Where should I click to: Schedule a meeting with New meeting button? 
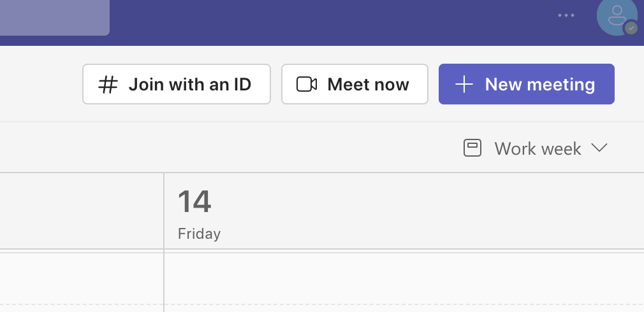point(527,84)
